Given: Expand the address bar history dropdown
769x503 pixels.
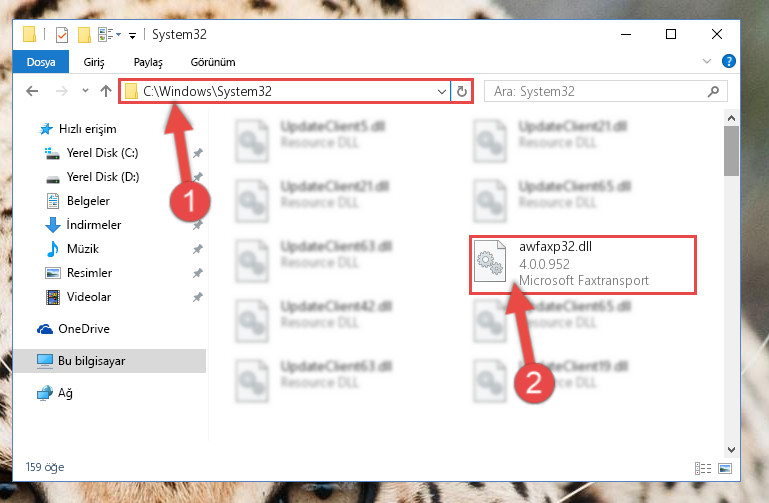Looking at the screenshot, I should tap(441, 91).
